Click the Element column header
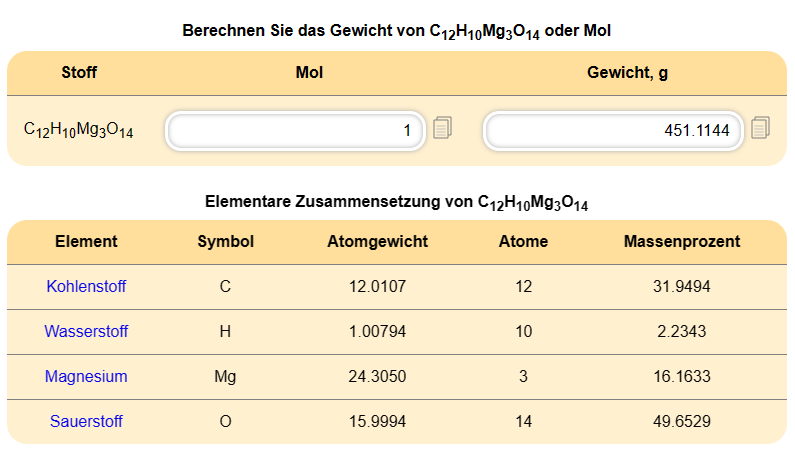Image resolution: width=795 pixels, height=462 pixels. pyautogui.click(x=86, y=241)
